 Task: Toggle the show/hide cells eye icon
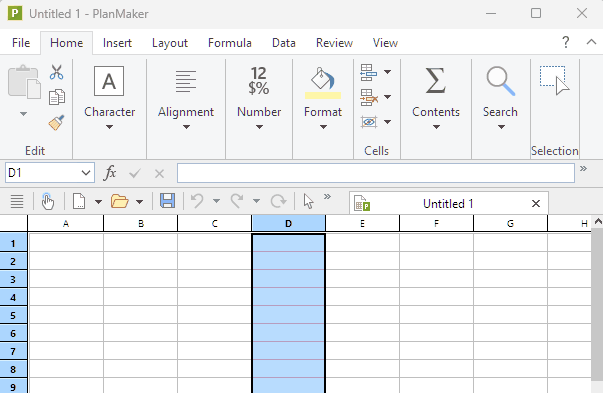point(369,122)
